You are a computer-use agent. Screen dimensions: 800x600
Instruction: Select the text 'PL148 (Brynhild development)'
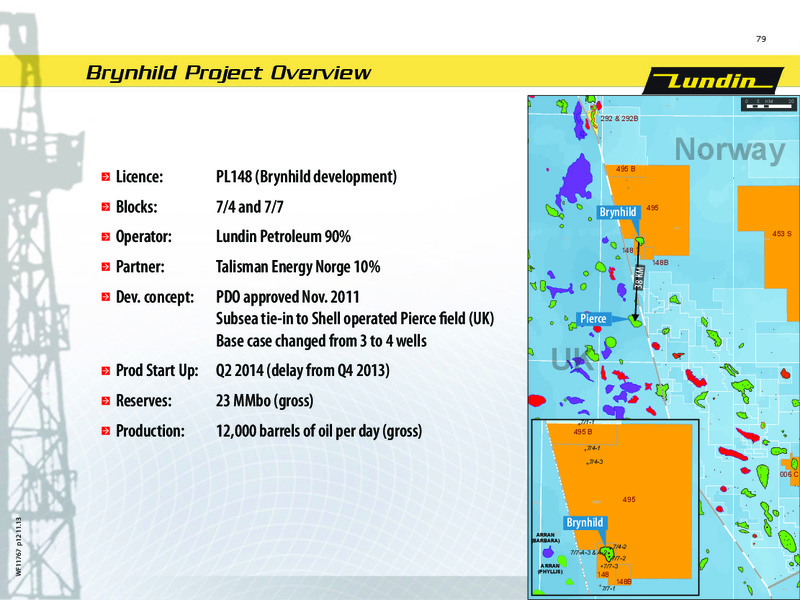[x=306, y=177]
